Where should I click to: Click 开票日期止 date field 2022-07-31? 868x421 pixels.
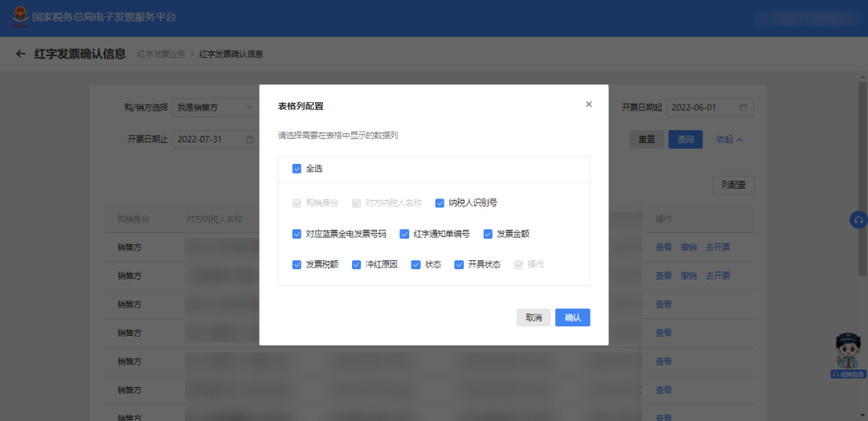click(x=215, y=140)
